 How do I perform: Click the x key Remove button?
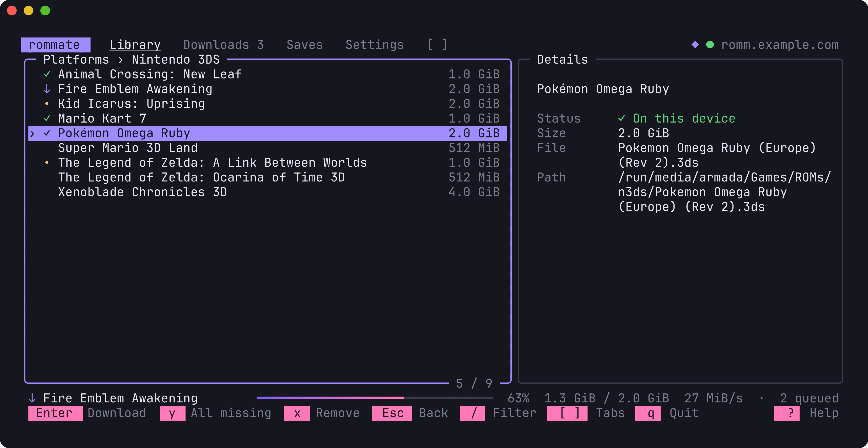322,413
